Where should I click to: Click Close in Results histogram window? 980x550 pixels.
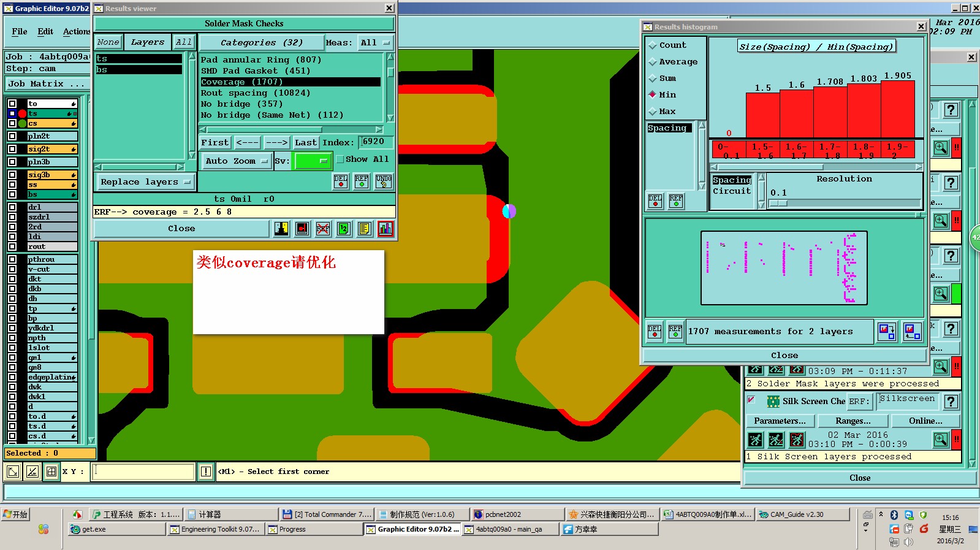pos(784,356)
